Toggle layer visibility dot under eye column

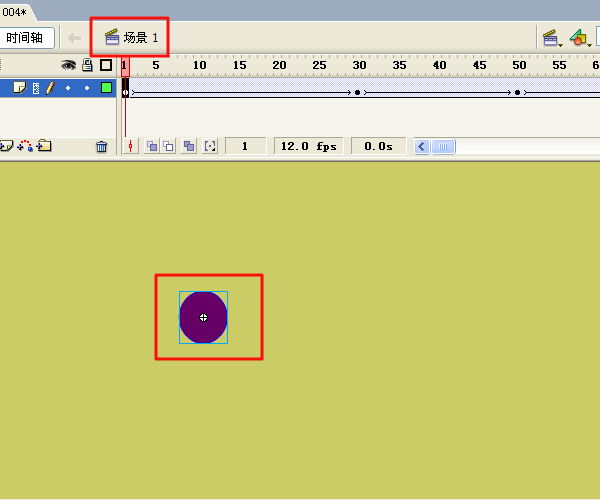[68, 88]
